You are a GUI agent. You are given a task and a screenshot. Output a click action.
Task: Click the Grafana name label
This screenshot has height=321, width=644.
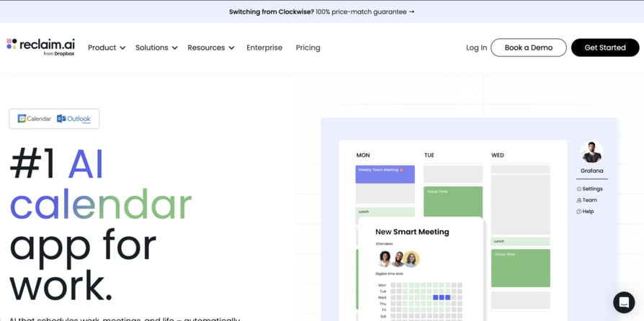592,171
